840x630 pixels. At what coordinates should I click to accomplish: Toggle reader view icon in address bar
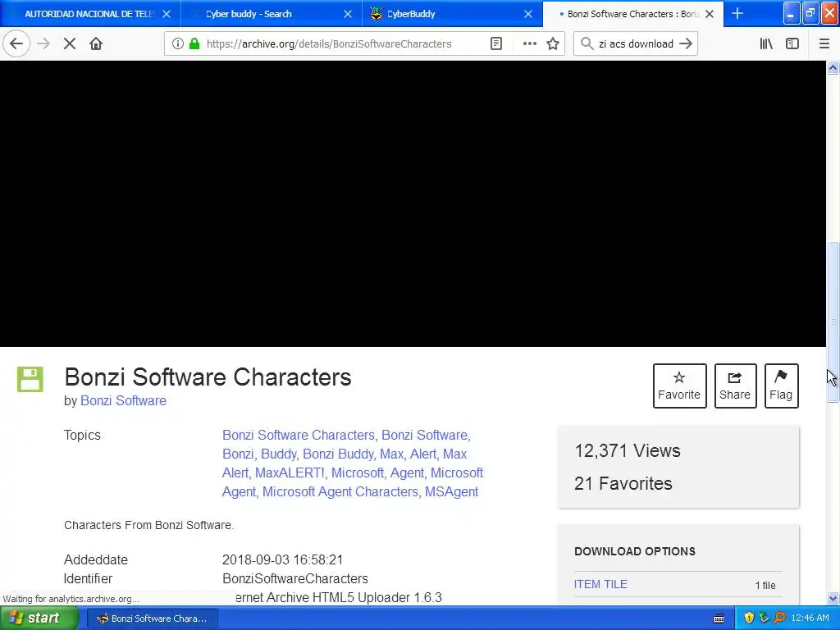[496, 43]
